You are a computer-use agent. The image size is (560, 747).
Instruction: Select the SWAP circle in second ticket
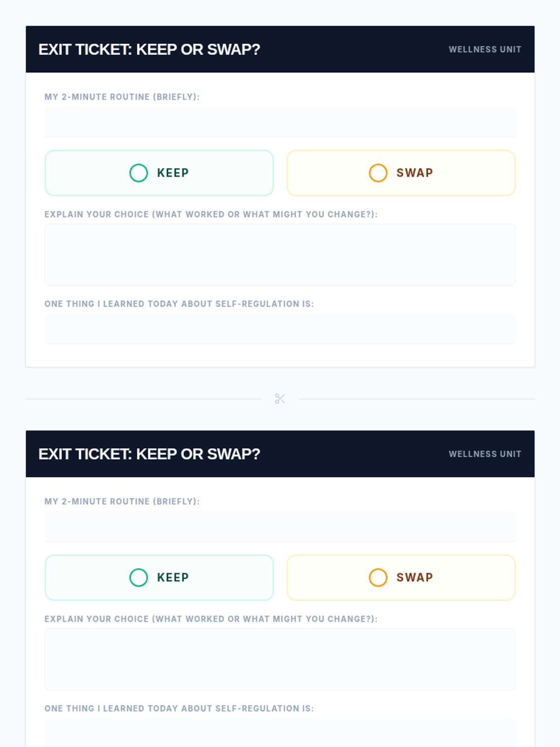coord(378,578)
